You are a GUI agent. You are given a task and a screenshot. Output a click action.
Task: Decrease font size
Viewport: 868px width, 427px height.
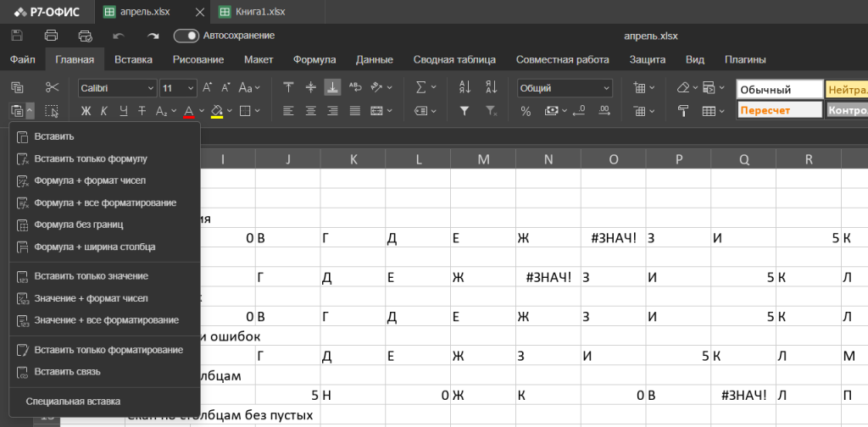[225, 87]
